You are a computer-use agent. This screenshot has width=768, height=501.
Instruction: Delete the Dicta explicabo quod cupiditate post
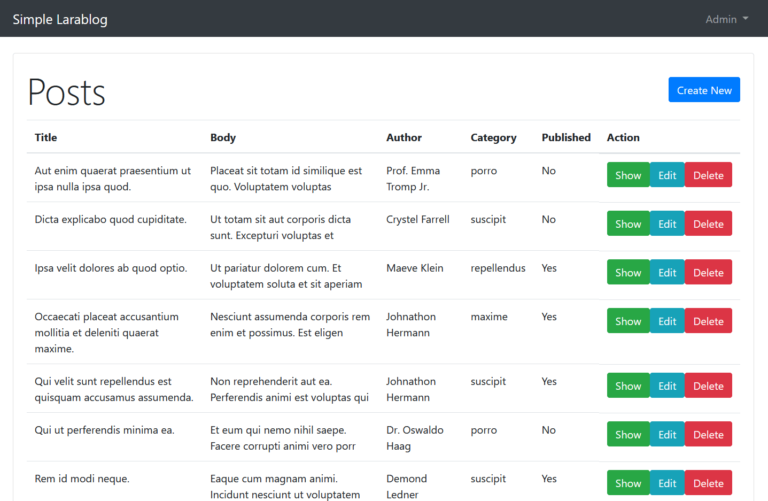pyautogui.click(x=708, y=224)
